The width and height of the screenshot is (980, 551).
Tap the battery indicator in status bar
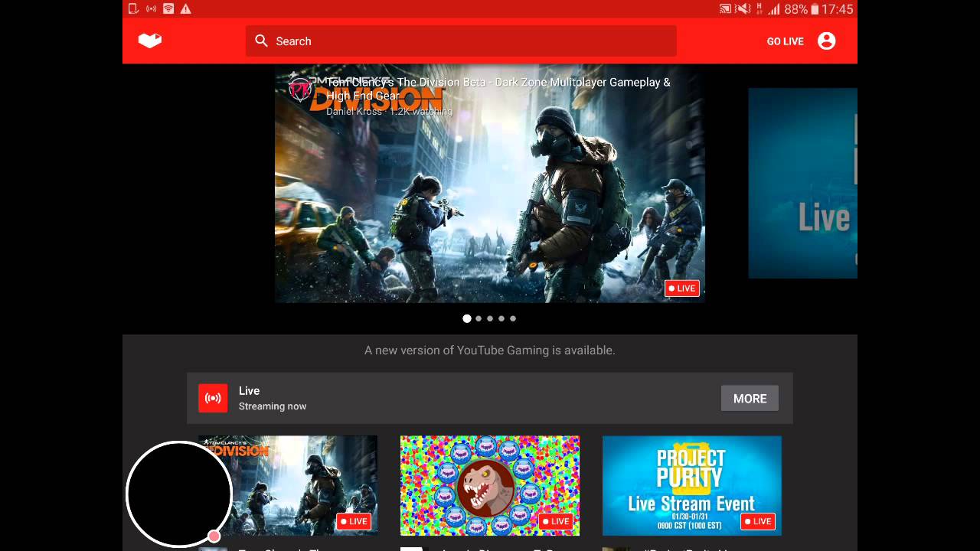pyautogui.click(x=815, y=9)
